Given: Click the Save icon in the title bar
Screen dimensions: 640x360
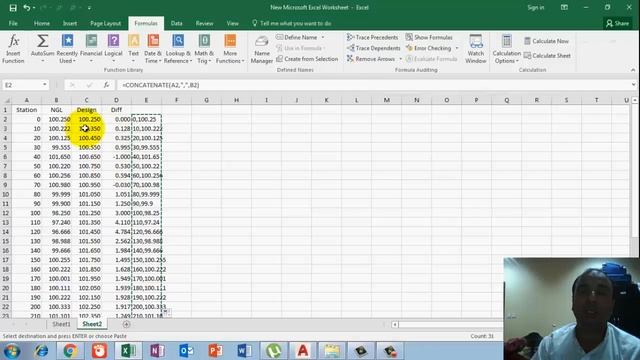Looking at the screenshot, I should click(x=13, y=8).
